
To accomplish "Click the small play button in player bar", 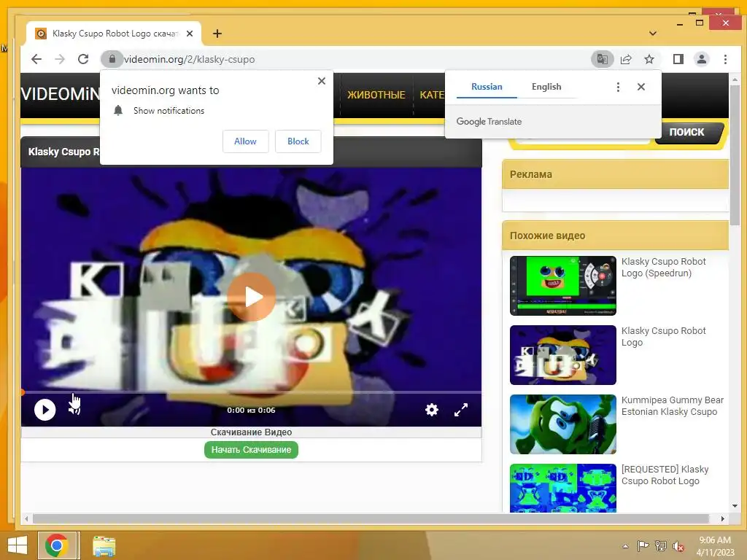I will (x=44, y=410).
